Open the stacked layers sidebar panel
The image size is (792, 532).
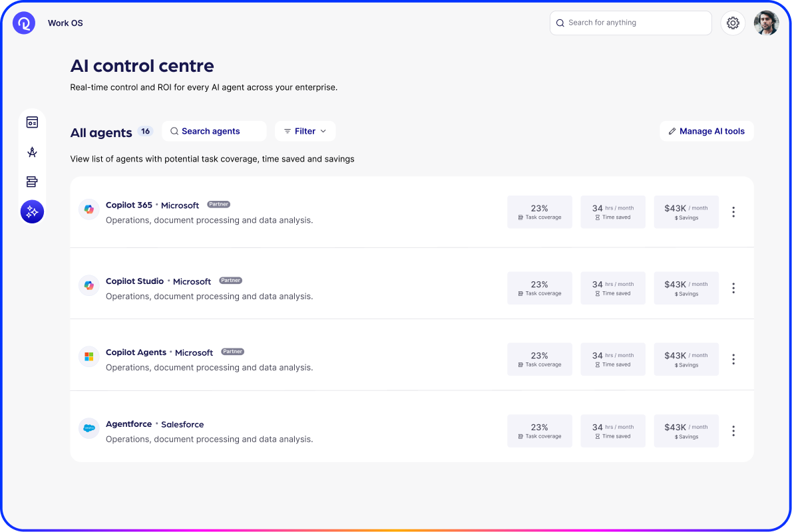[x=32, y=181]
